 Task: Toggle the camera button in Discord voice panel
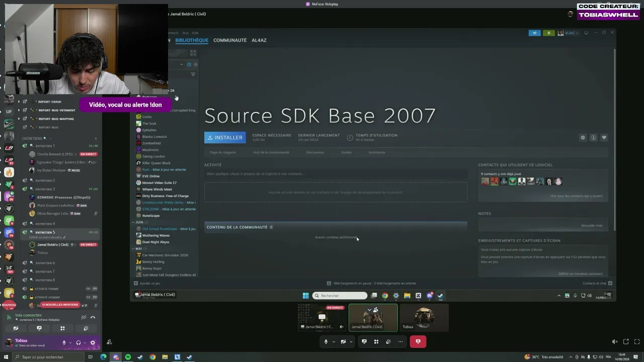coord(16,328)
